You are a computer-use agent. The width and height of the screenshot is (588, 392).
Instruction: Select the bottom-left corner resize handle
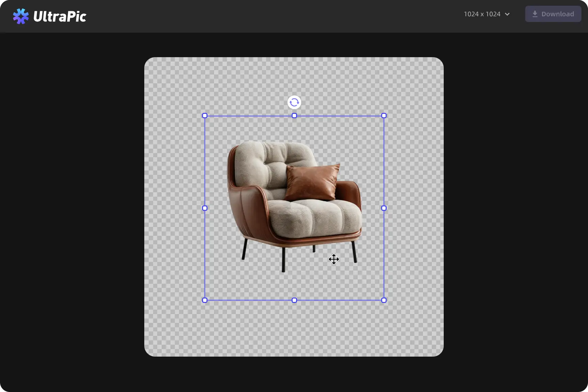click(x=205, y=300)
